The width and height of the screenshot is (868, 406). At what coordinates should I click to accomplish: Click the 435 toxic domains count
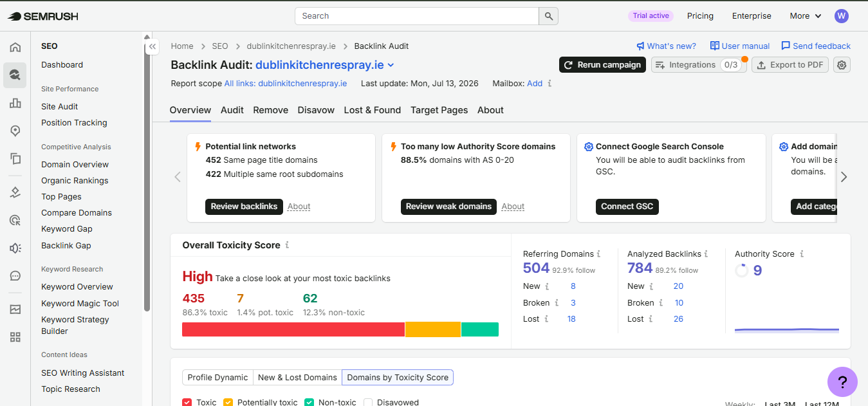[194, 299]
